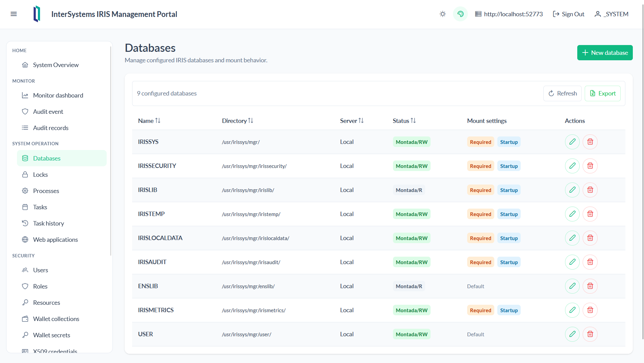Open Wallet collections
This screenshot has width=644, height=363.
(62, 319)
